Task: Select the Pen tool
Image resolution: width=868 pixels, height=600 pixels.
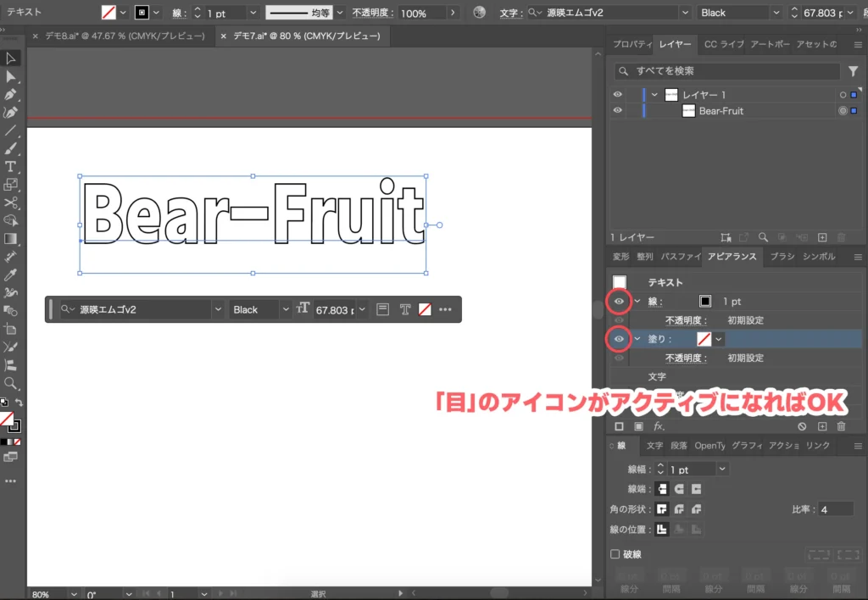Action: pyautogui.click(x=11, y=94)
